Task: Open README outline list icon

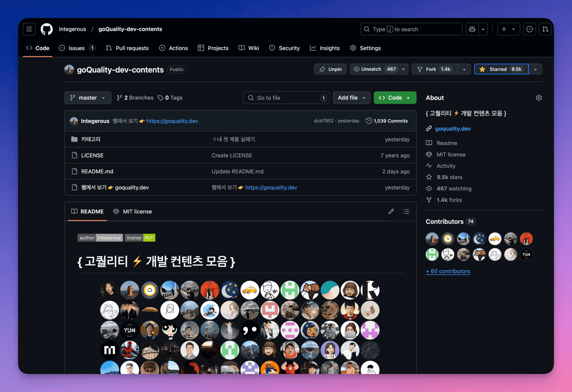Action: tap(406, 211)
